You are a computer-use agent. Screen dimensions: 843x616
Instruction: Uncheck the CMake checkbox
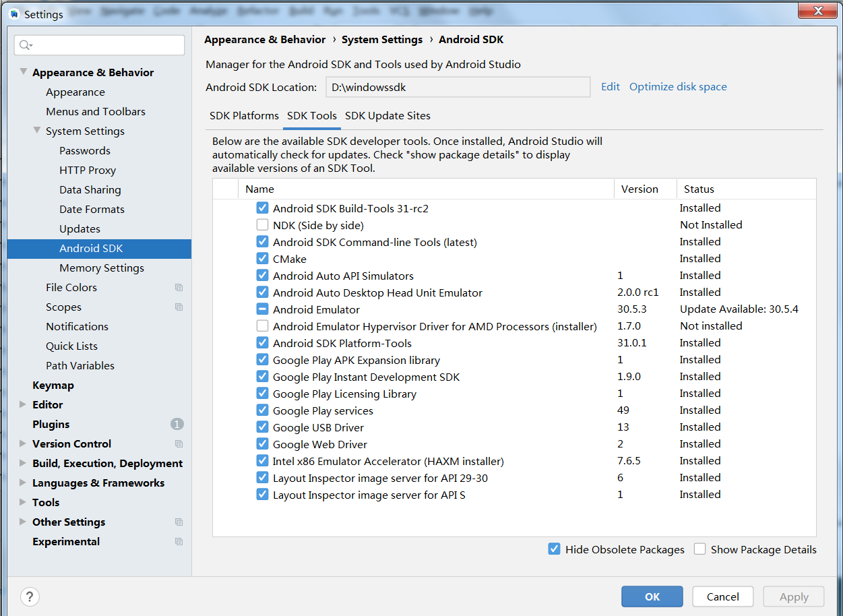tap(262, 259)
